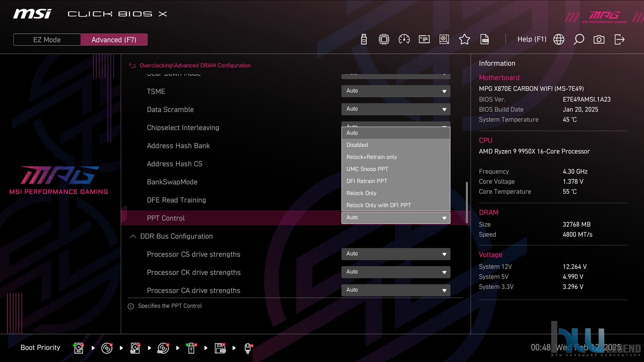The width and height of the screenshot is (644, 362).
Task: Click the 'Specifies the PPT Control' help text
Action: [x=170, y=306]
